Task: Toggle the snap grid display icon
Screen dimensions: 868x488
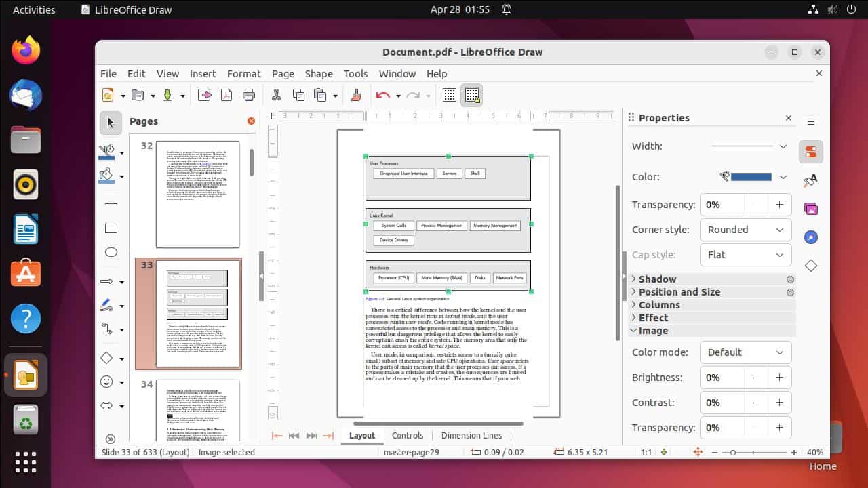Action: click(472, 95)
